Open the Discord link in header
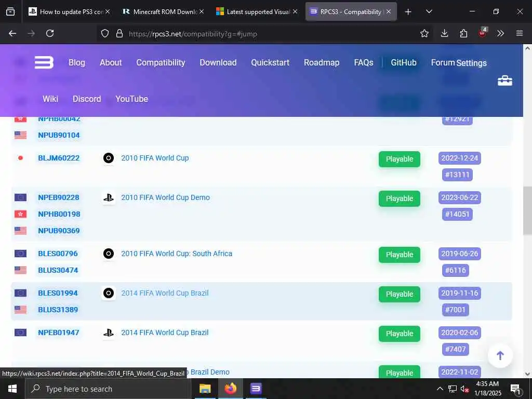 [87, 99]
